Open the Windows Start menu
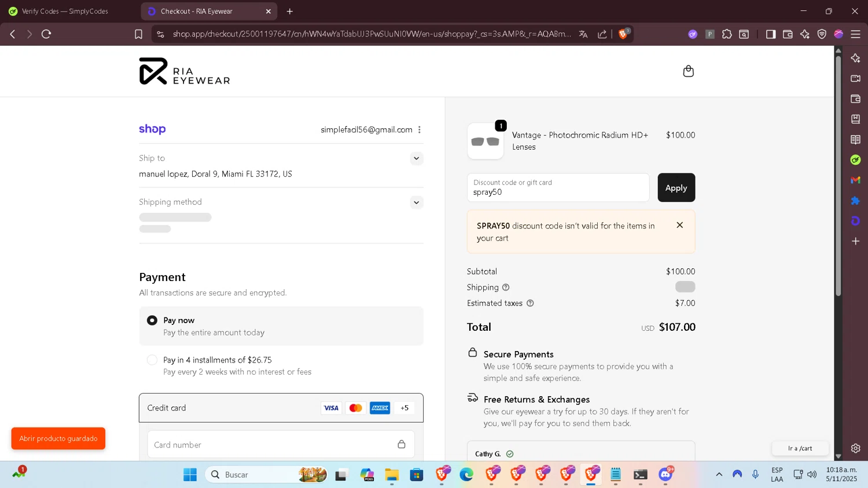 (x=190, y=475)
